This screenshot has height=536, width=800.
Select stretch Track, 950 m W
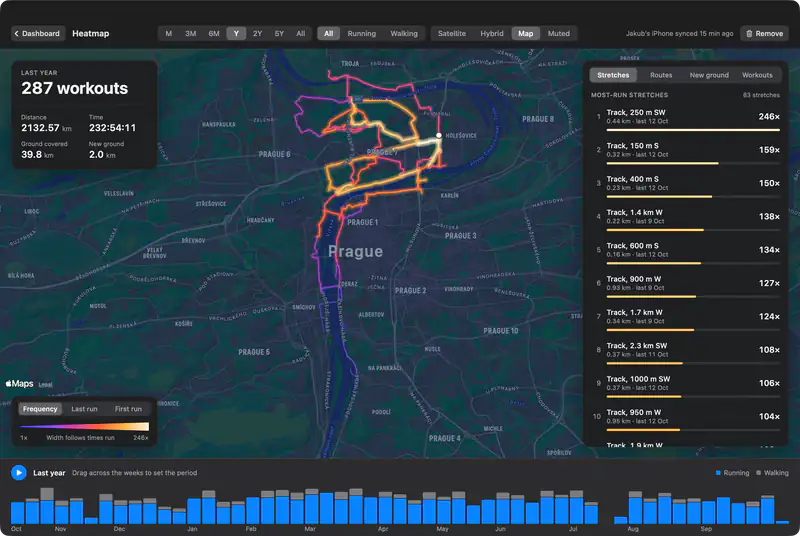point(688,418)
